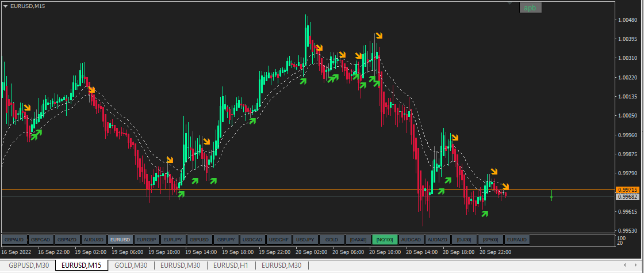Click the apb button at top right
The height and width of the screenshot is (273, 644).
[x=530, y=8]
